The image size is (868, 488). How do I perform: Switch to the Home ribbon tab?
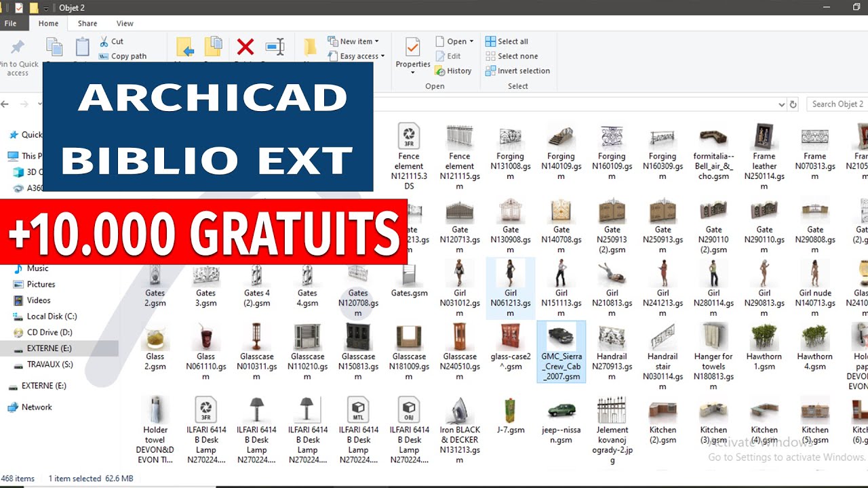[48, 24]
